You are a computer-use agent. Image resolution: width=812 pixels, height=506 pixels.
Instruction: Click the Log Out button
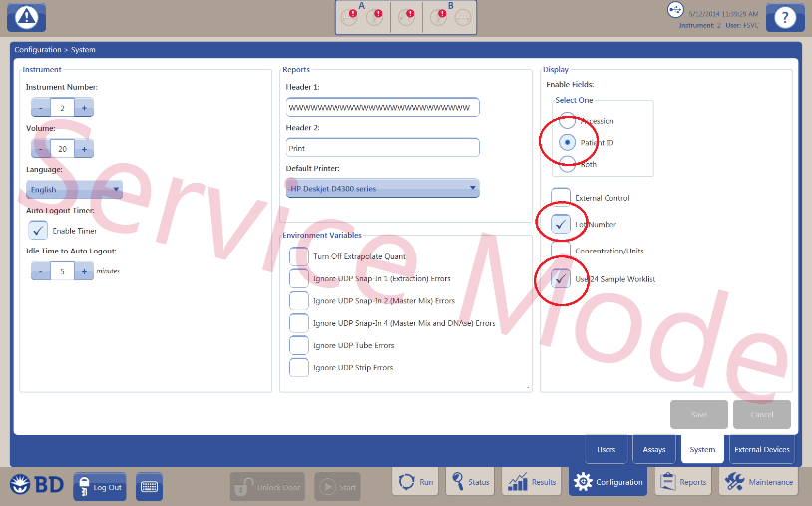click(100, 486)
